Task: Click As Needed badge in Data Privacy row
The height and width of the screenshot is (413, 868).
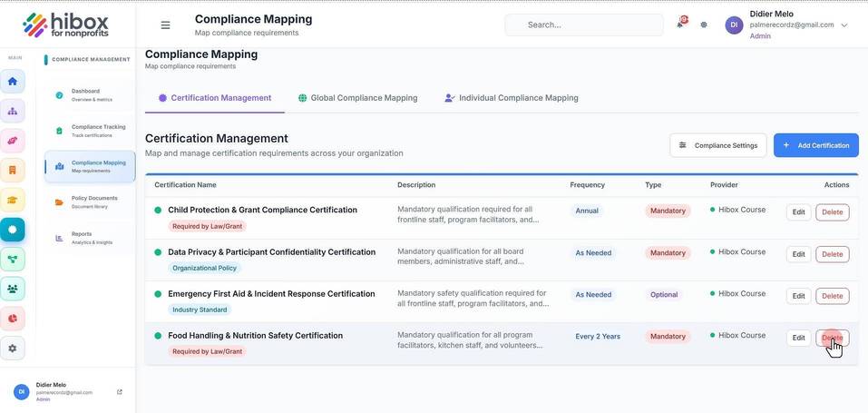Action: [x=593, y=252]
